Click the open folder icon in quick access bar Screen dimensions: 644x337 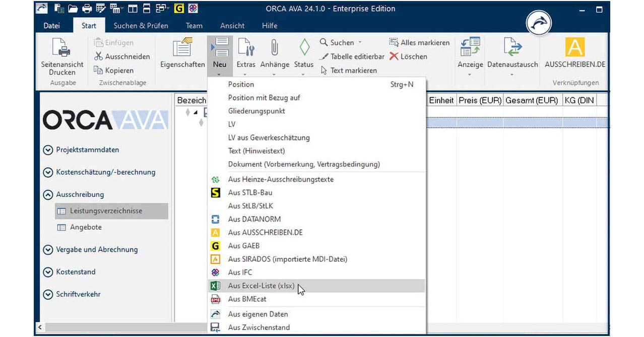pyautogui.click(x=73, y=9)
